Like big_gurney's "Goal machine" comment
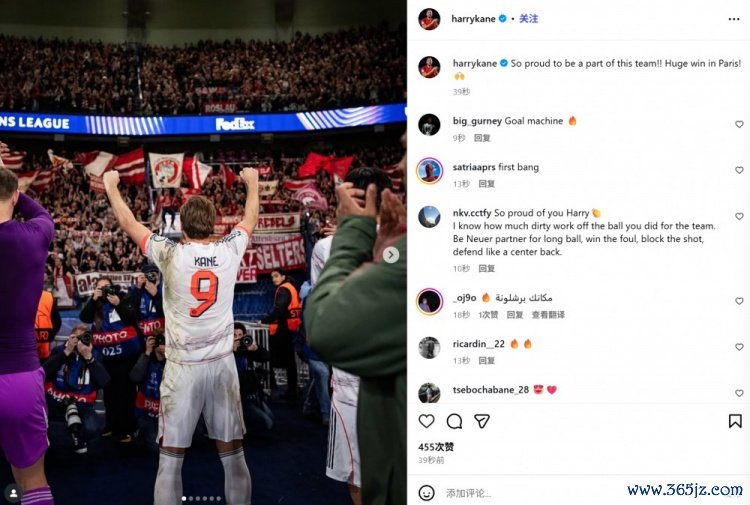This screenshot has width=750, height=505. (x=739, y=124)
